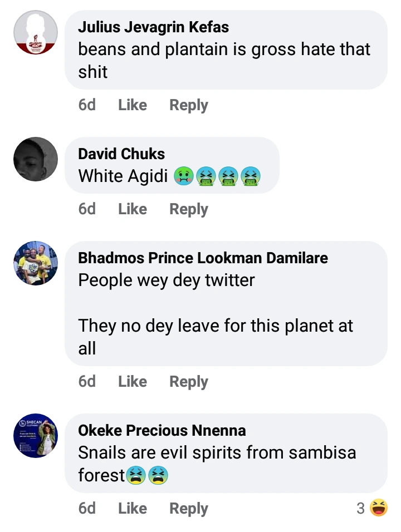Screen dimensions: 401x532
Task: Reply to Okeke Precious Nnenna's comment
Action: click(x=189, y=509)
